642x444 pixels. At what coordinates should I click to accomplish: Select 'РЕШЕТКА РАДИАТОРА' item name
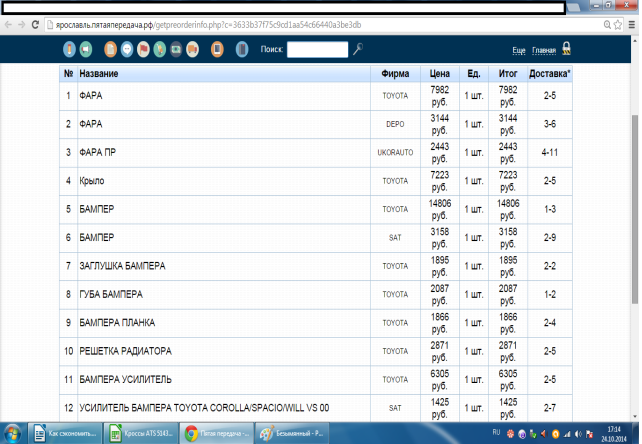coord(126,351)
